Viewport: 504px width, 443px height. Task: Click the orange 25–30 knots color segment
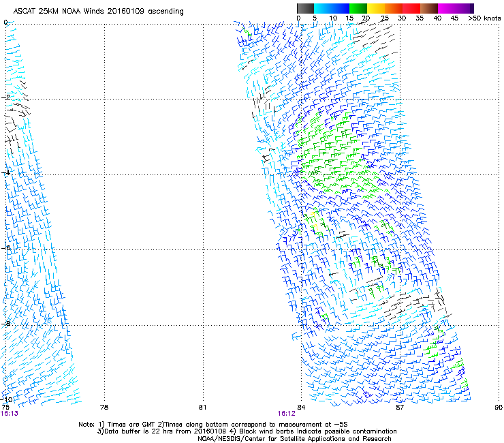pos(394,8)
